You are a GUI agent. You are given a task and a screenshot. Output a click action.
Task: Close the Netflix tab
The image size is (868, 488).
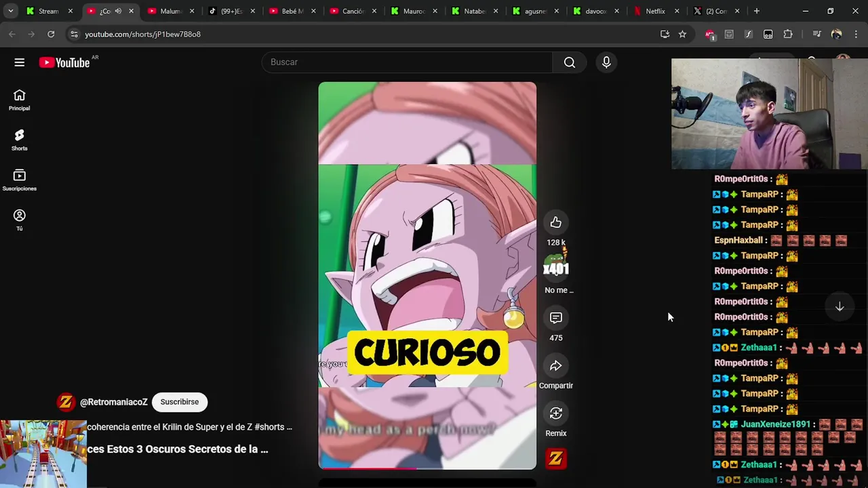[x=676, y=11]
